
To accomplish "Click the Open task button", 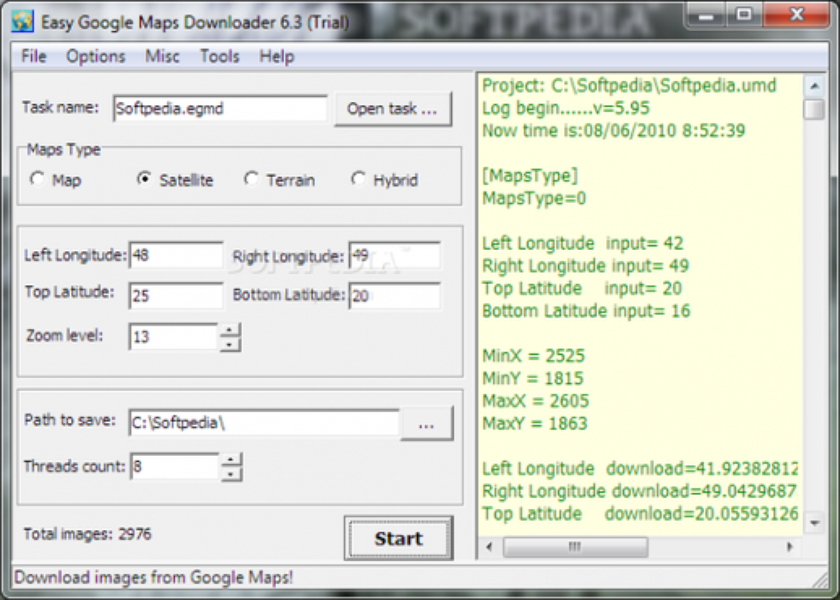I will point(392,109).
